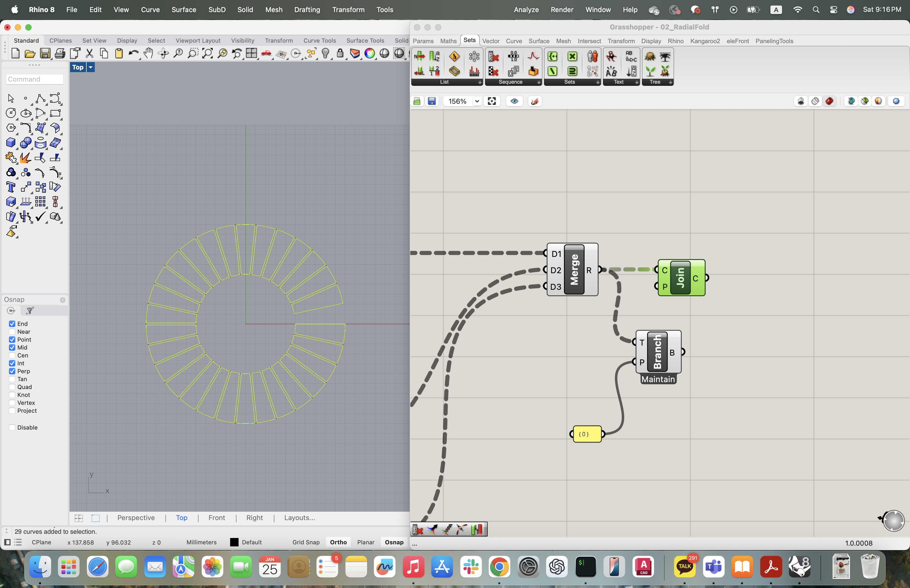Select the Pan hand tool icon
This screenshot has height=588, width=910.
[x=148, y=53]
